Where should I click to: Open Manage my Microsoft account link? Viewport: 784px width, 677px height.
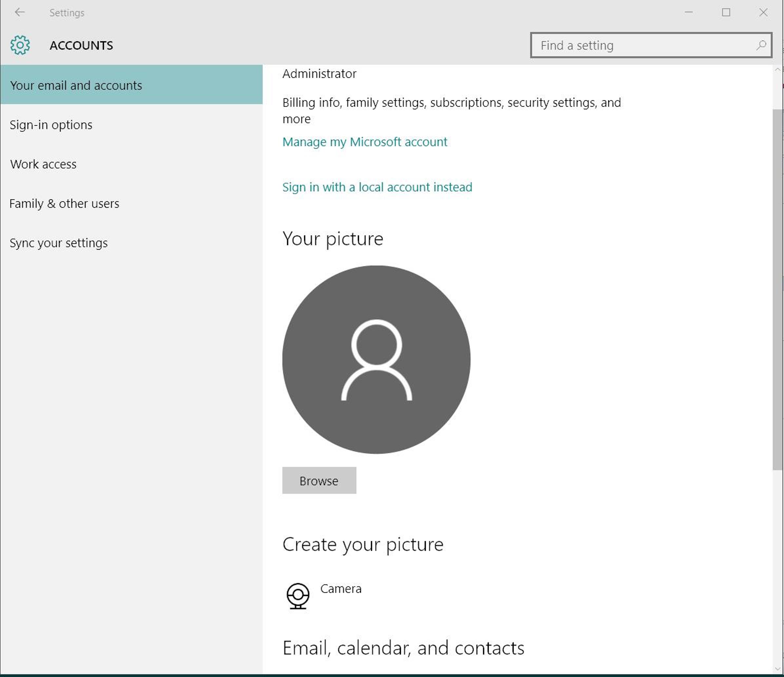(365, 142)
